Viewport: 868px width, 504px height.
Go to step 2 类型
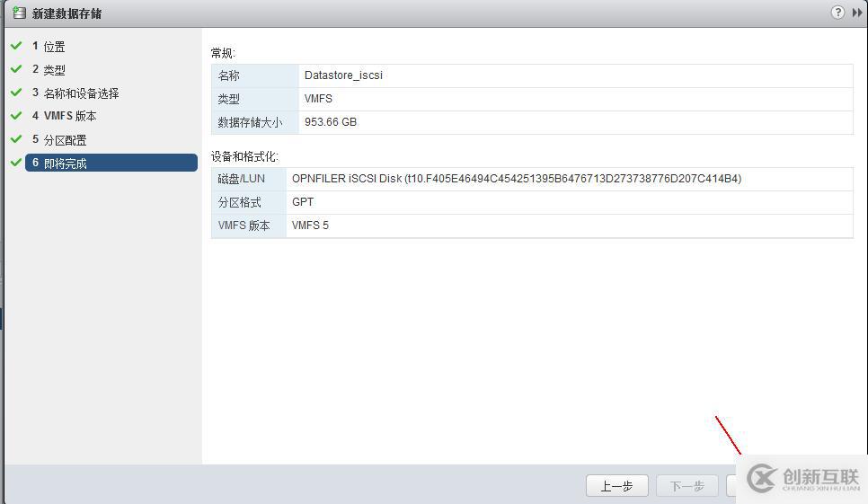pos(49,70)
